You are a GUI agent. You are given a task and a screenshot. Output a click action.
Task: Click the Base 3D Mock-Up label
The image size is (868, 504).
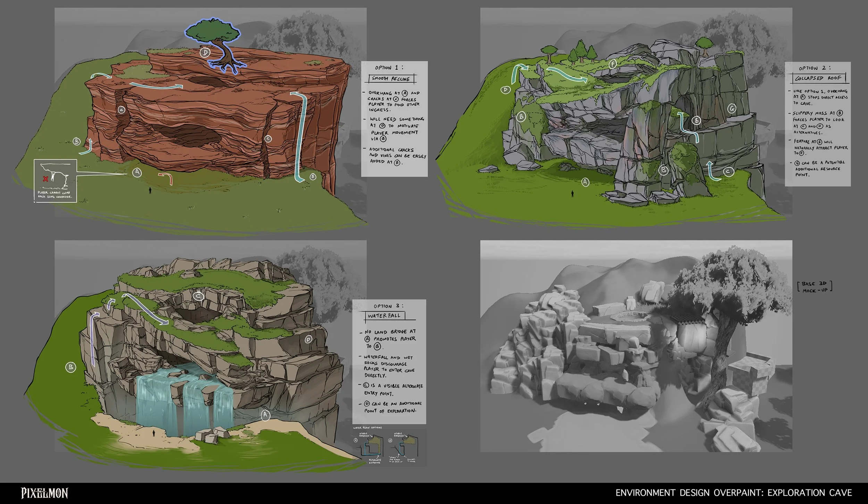tap(815, 287)
